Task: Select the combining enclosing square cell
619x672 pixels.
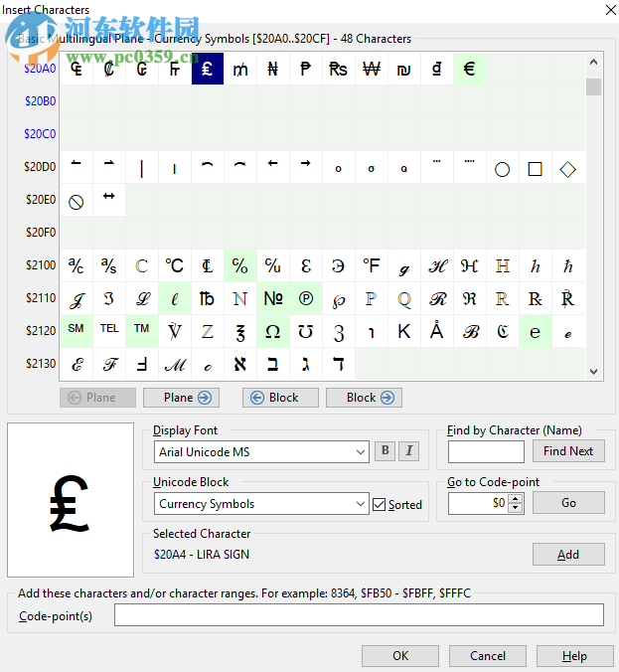Action: pyautogui.click(x=535, y=167)
